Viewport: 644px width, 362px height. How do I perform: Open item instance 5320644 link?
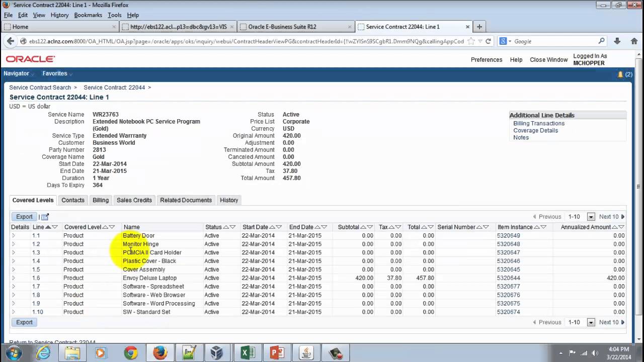(x=508, y=278)
